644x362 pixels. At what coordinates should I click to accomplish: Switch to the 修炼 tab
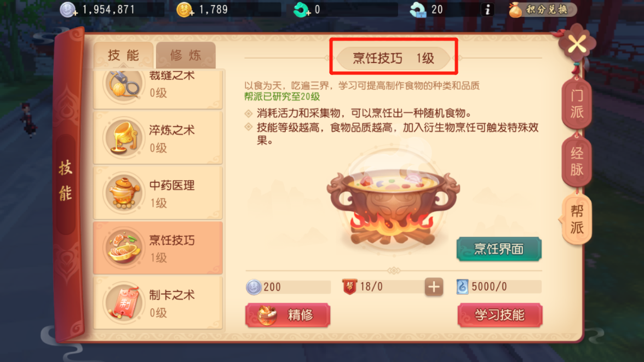pyautogui.click(x=186, y=55)
